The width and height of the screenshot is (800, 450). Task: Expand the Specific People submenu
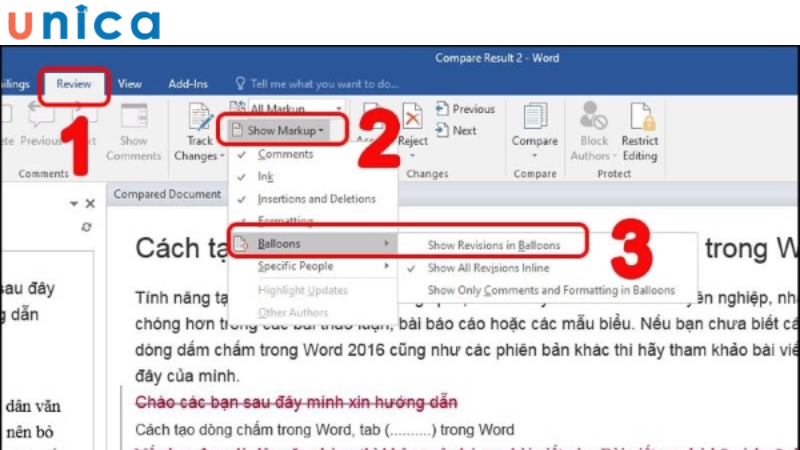pos(313,266)
